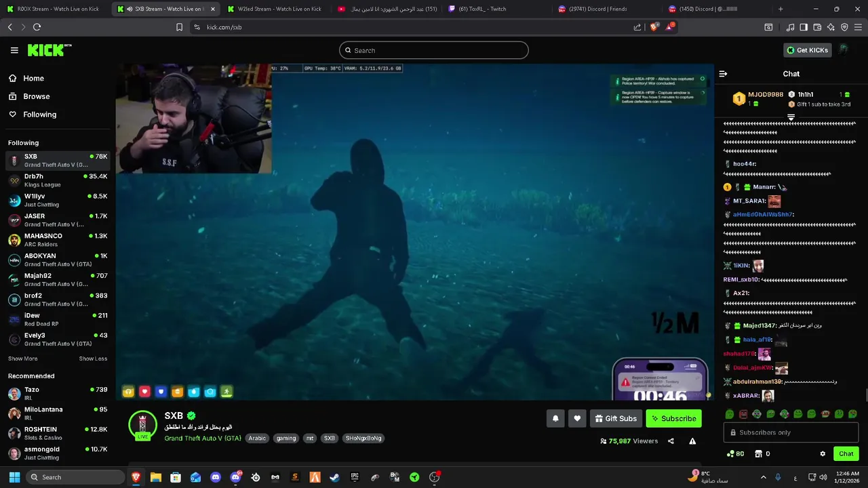The image size is (868, 488).
Task: Open new browser tab
Action: (781, 9)
